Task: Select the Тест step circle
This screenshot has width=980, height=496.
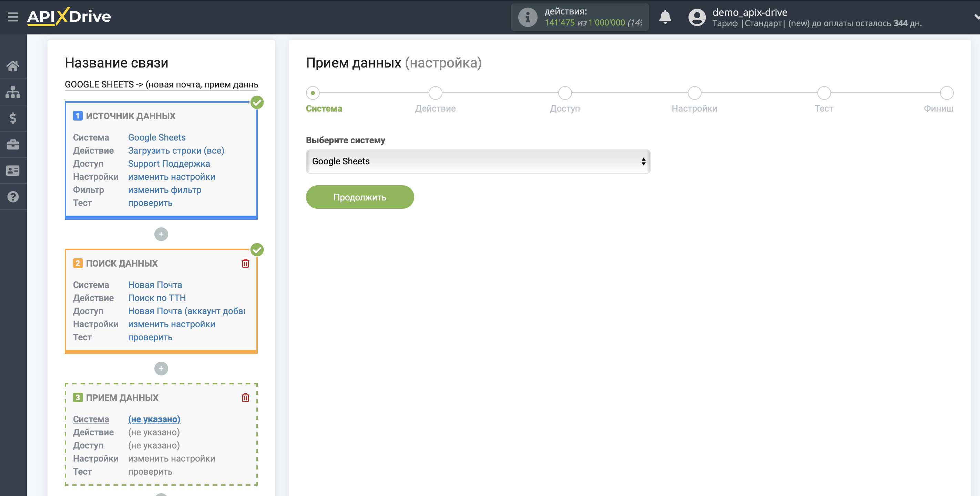Action: coord(824,93)
